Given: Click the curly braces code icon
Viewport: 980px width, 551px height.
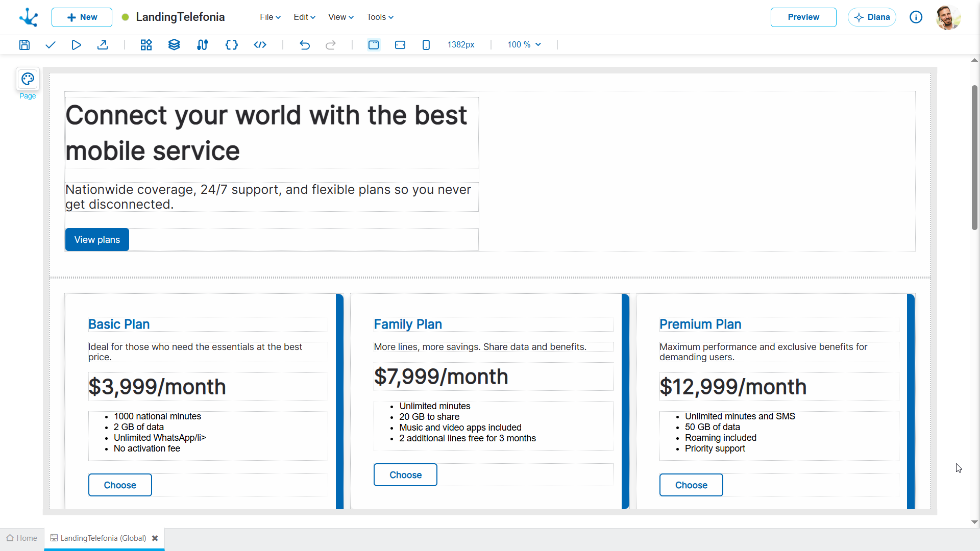Looking at the screenshot, I should [231, 45].
